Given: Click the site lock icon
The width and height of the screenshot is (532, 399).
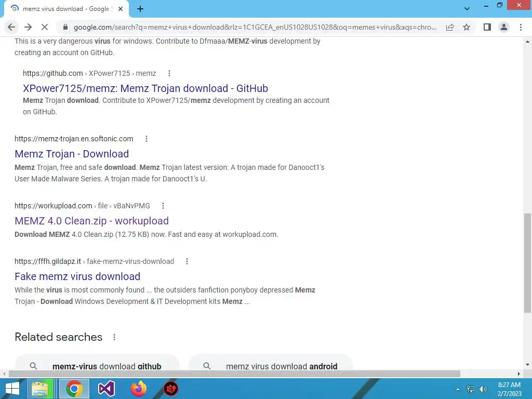Looking at the screenshot, I should [x=65, y=27].
